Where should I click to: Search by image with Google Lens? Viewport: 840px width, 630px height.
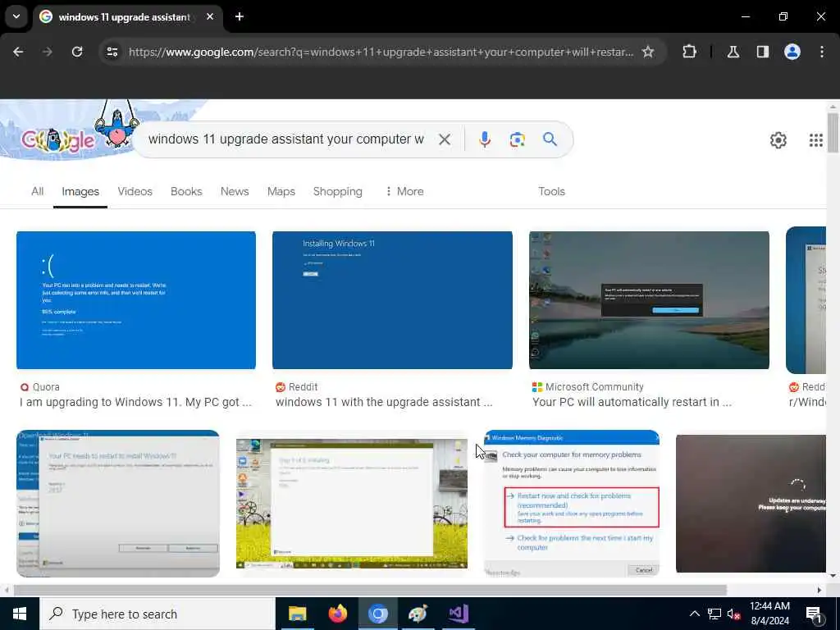518,139
